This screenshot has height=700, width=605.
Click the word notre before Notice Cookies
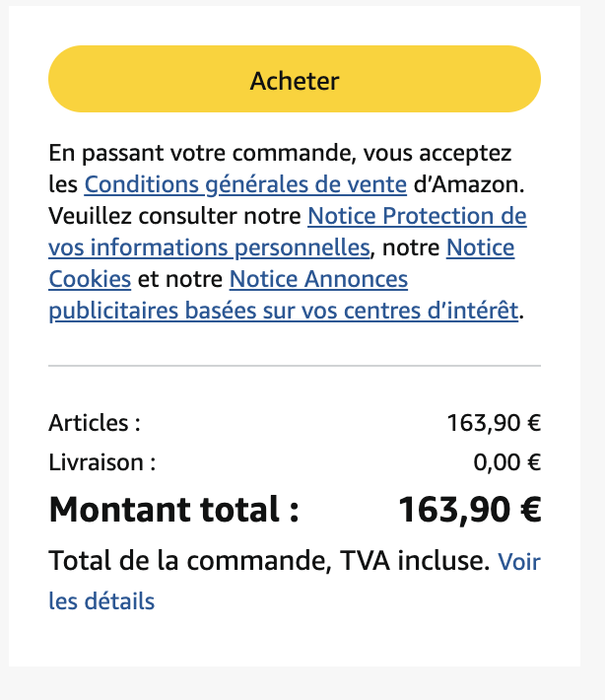click(411, 247)
